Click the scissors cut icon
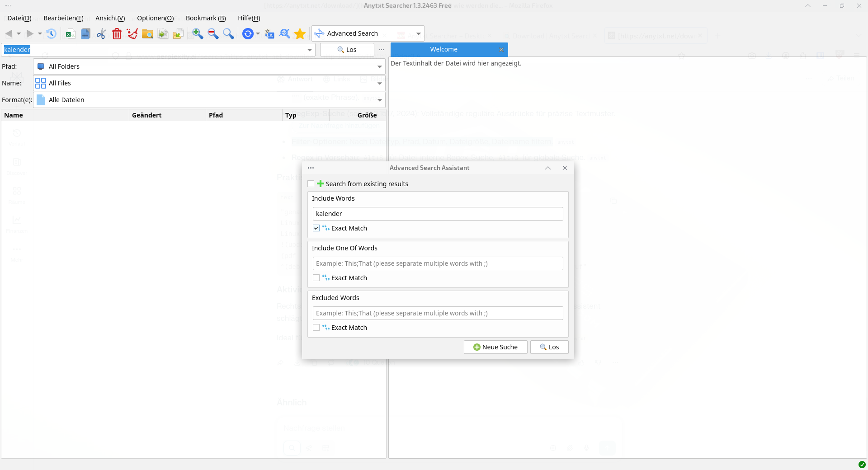The height and width of the screenshot is (470, 868). coord(101,33)
